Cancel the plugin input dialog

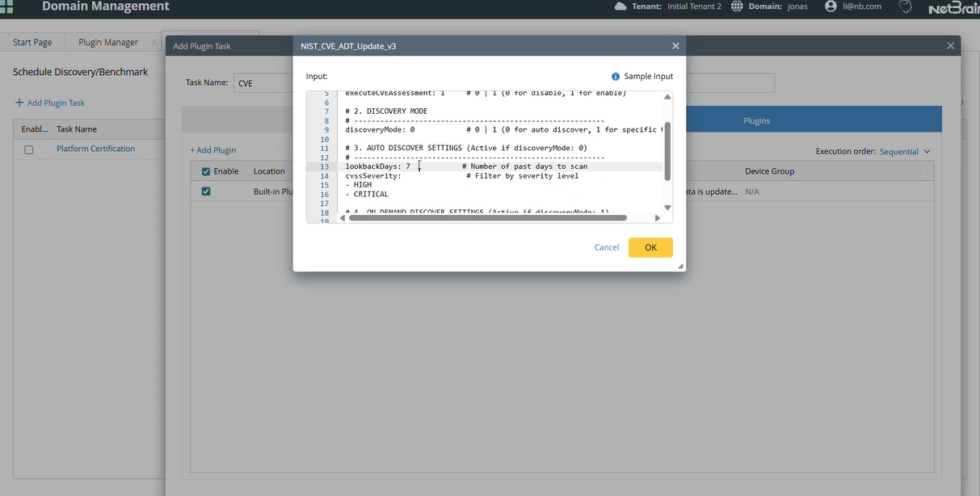pyautogui.click(x=607, y=247)
